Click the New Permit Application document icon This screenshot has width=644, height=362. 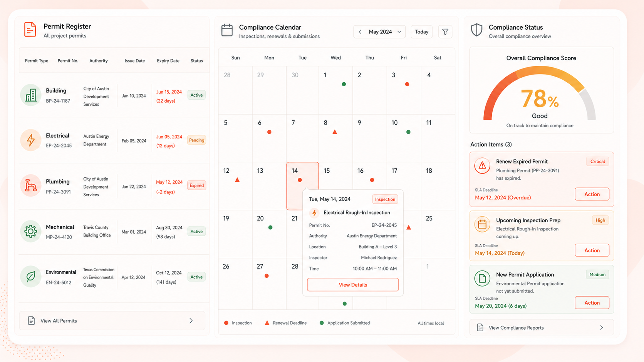482,279
